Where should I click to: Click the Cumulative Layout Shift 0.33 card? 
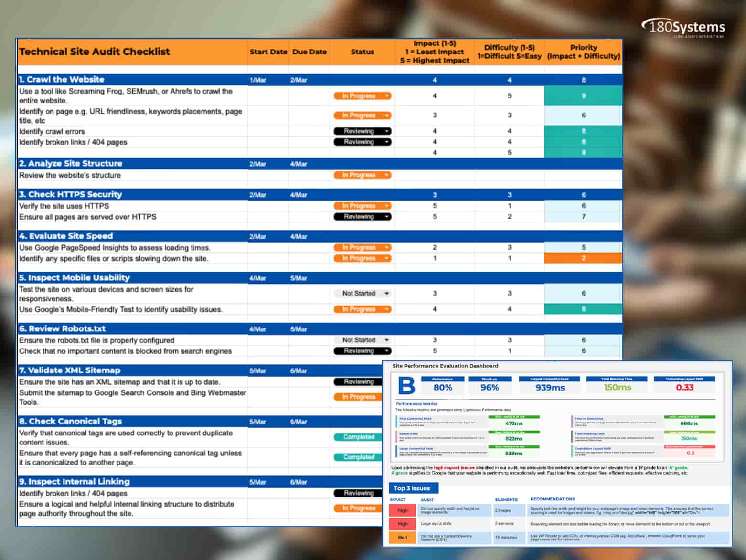point(684,385)
